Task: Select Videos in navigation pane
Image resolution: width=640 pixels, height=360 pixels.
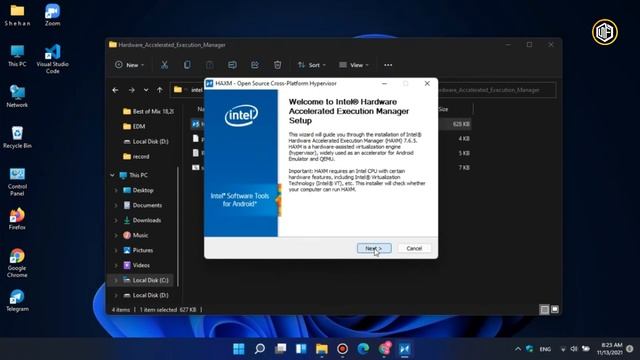Action: 137,265
